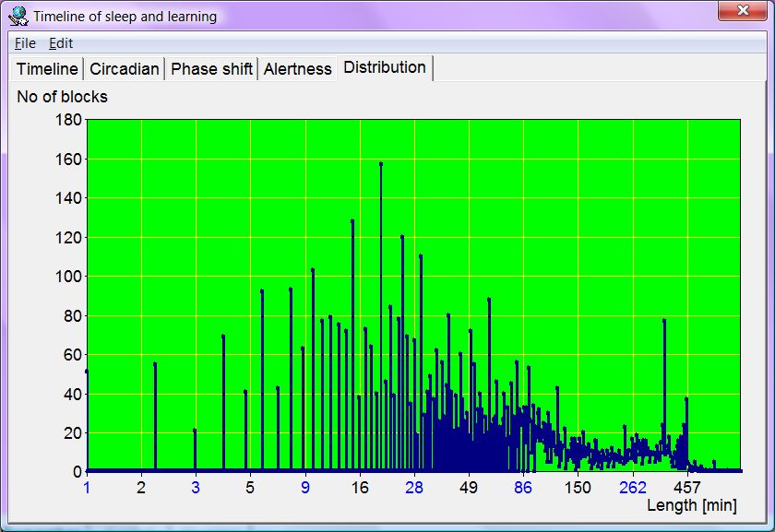Click the blue 262 x-axis label
This screenshot has height=532, width=775.
click(x=633, y=487)
